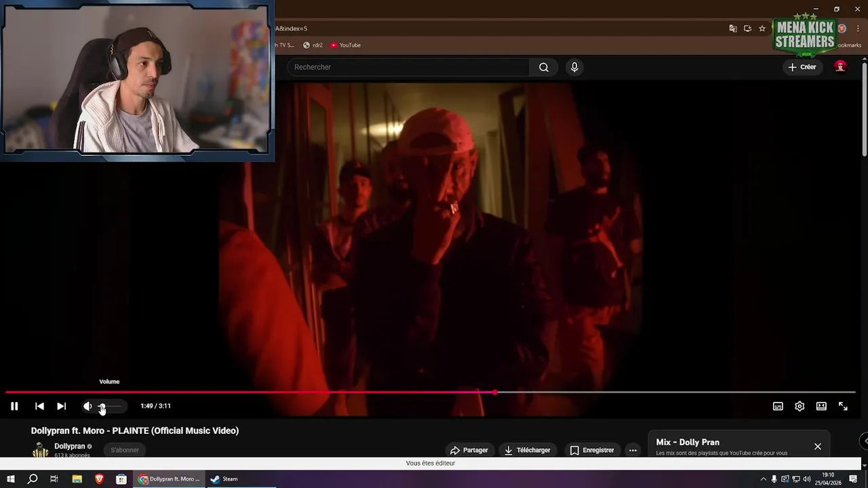
Task: Click microphone icon in system tray
Action: point(774,479)
